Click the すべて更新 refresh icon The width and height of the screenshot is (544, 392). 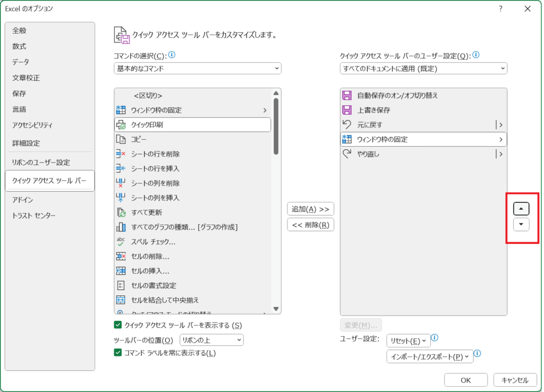(121, 212)
